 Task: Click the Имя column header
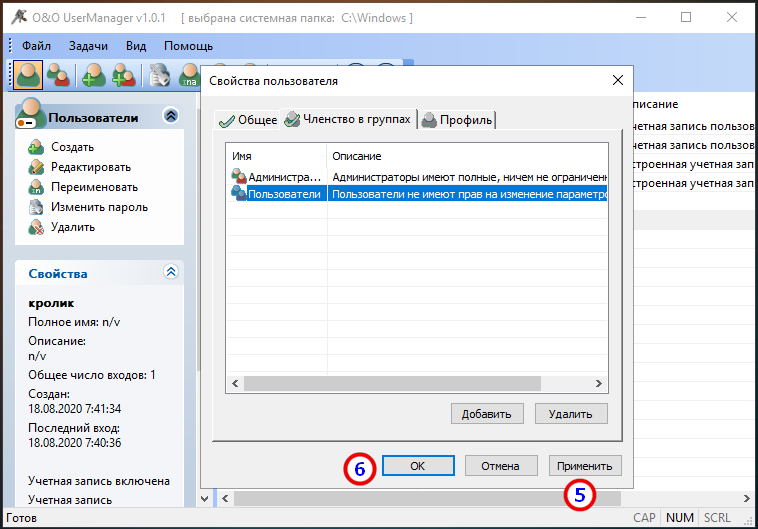[x=277, y=156]
